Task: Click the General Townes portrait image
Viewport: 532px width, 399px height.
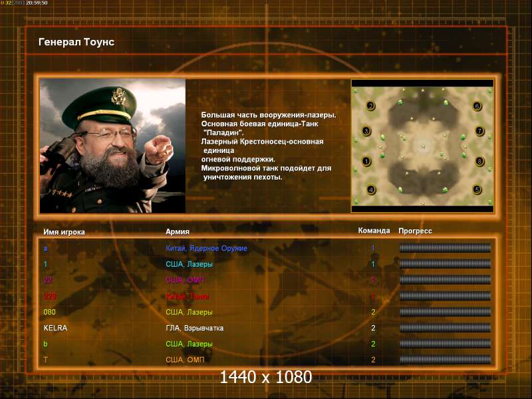Action: coord(112,146)
